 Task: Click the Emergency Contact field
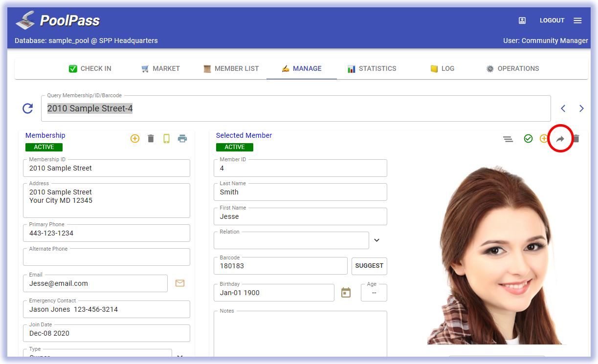pyautogui.click(x=107, y=309)
